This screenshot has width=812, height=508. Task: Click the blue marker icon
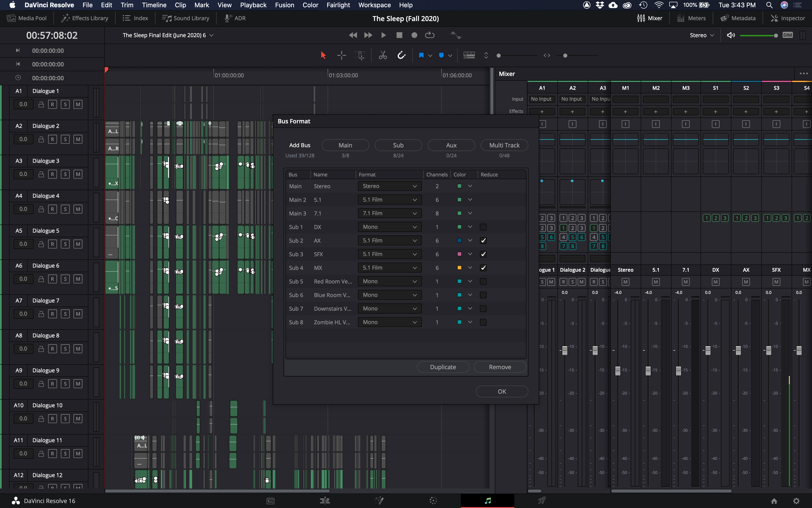(x=441, y=55)
